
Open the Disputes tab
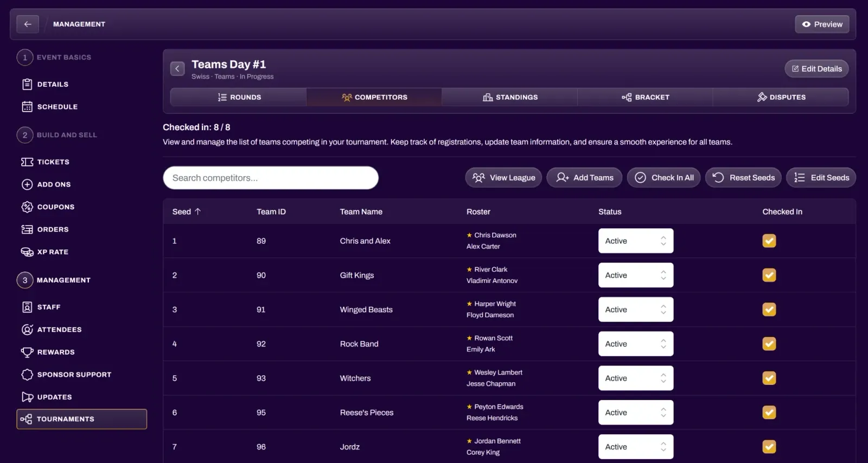coord(781,97)
